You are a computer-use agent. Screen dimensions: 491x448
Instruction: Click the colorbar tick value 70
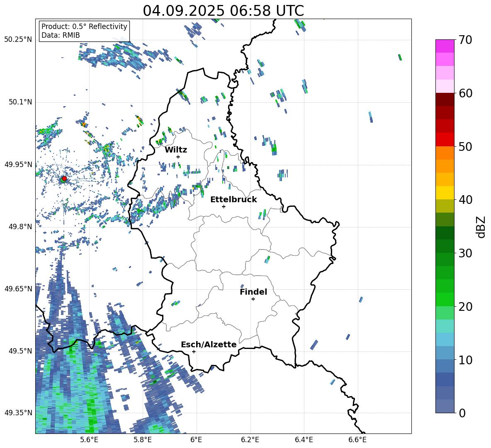[465, 40]
